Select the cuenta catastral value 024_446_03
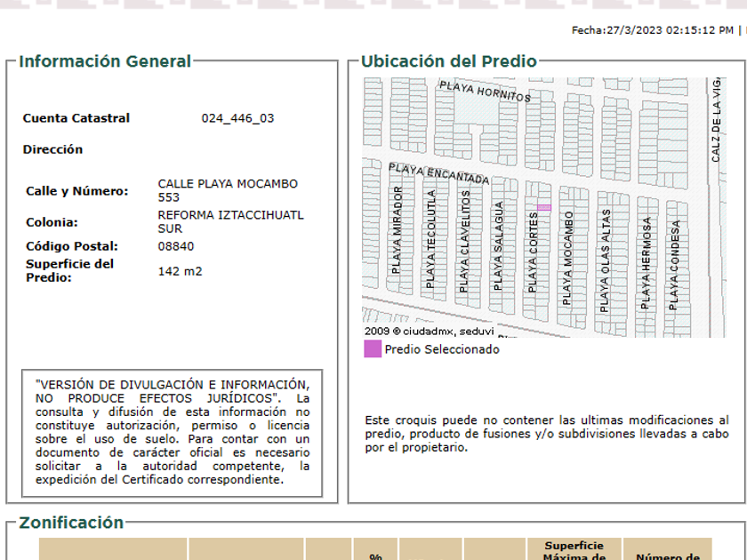 [237, 118]
